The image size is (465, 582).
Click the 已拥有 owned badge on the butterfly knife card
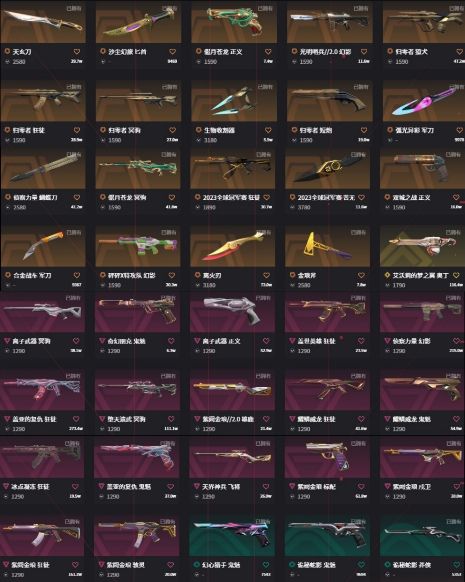coord(73,154)
